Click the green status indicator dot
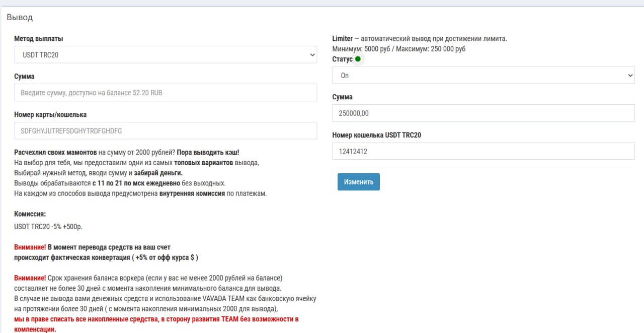644x333 pixels. point(358,59)
